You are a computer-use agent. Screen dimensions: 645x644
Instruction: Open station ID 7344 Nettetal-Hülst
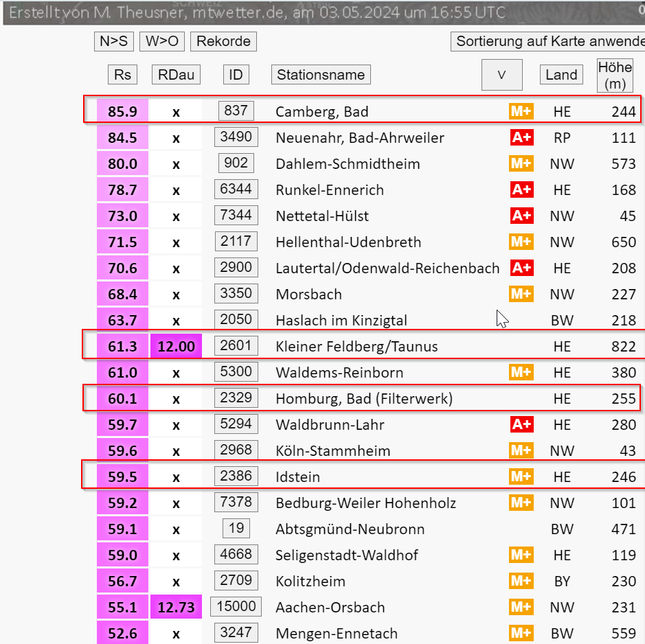tap(236, 215)
